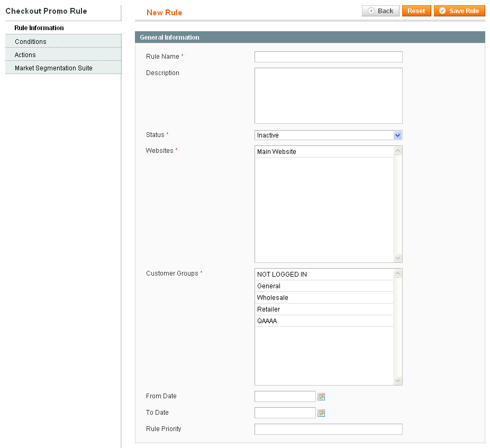Select the Rule Information tab
This screenshot has height=448, width=490.
[x=39, y=28]
